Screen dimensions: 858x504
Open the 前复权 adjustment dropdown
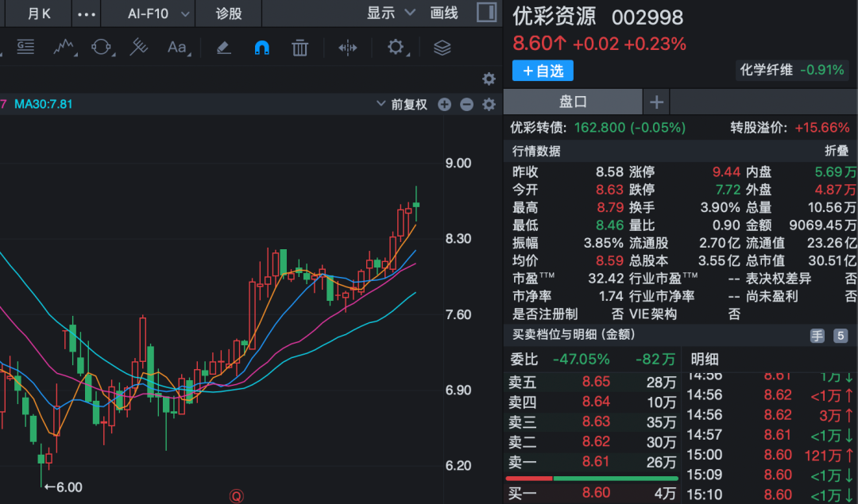pos(402,105)
